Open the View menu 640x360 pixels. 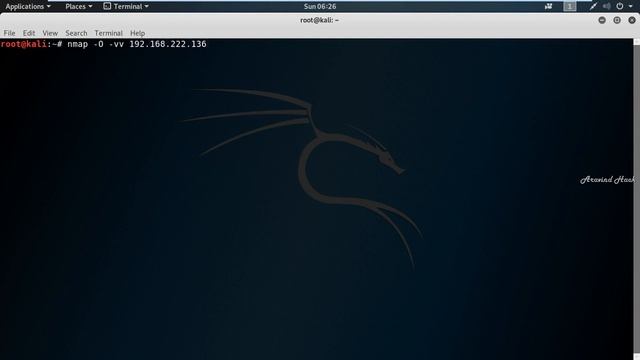pyautogui.click(x=50, y=33)
